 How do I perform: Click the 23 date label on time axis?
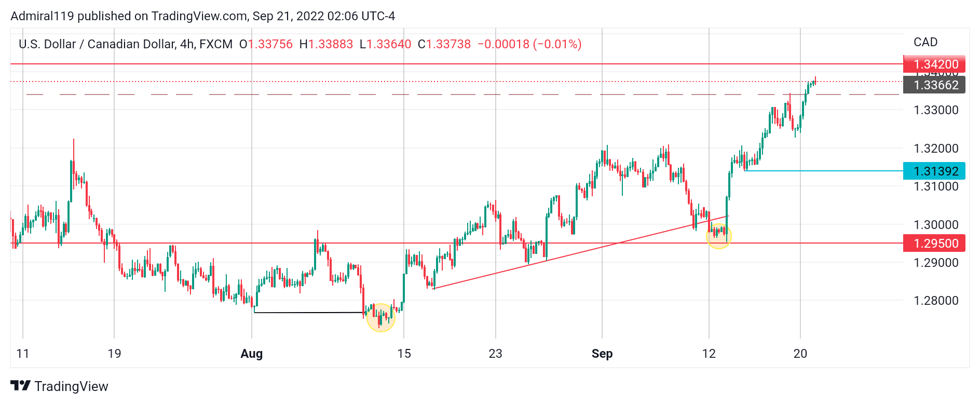click(x=496, y=354)
